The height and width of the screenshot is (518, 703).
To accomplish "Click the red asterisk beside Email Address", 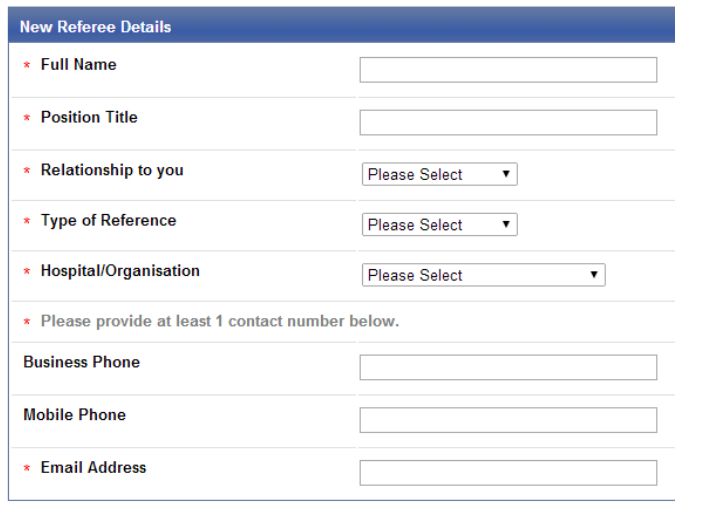I will tap(27, 468).
